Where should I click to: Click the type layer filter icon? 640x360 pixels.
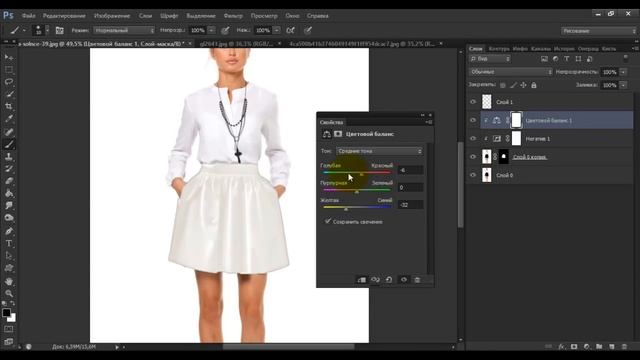point(567,59)
